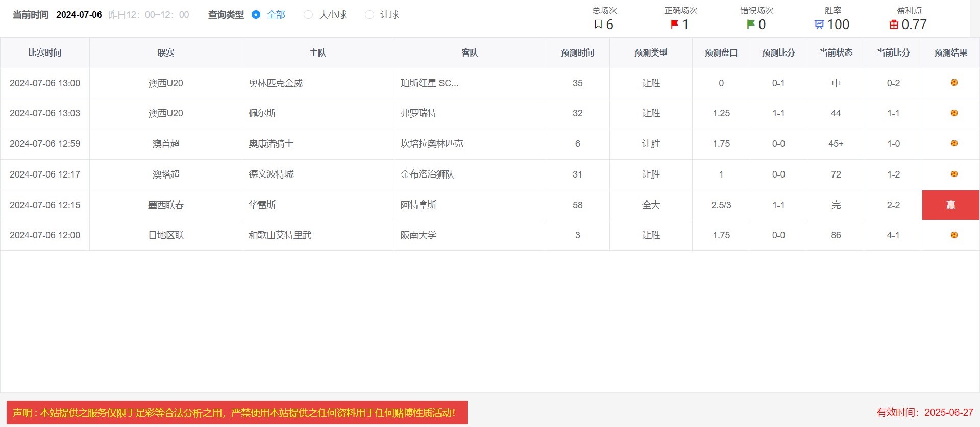The height and width of the screenshot is (427, 980).
Task: Click home team 奥林匹克金威
Action: pos(276,83)
